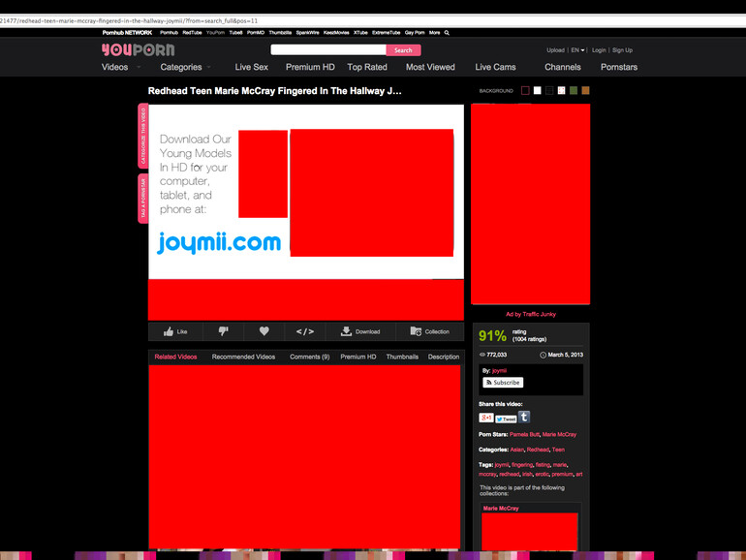Image resolution: width=746 pixels, height=560 pixels.
Task: Open the KeezMovies network link
Action: point(336,33)
